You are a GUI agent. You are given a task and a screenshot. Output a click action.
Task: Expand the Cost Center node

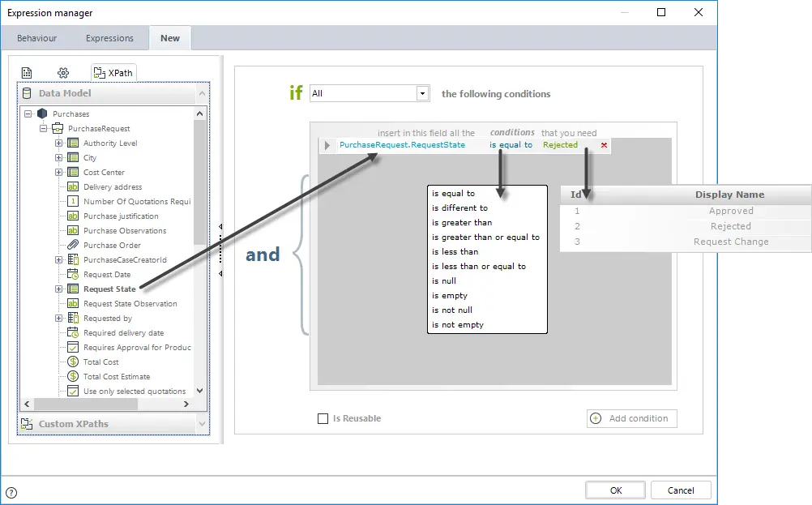coord(58,172)
